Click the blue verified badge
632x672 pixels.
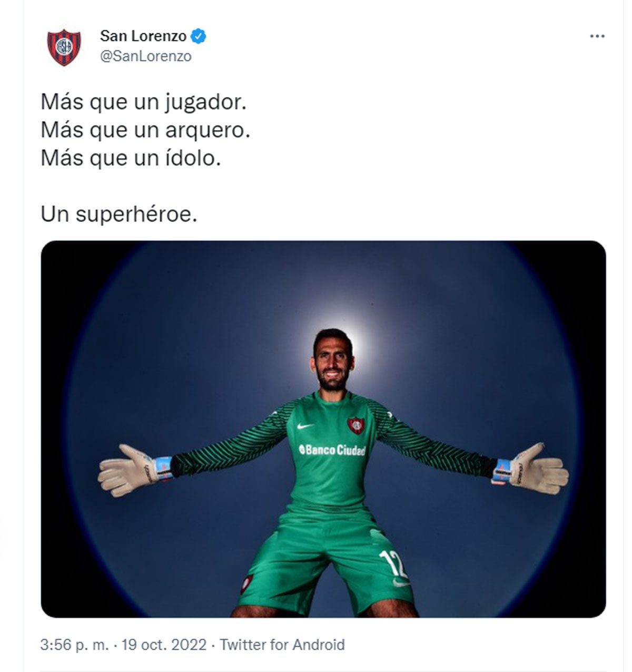tap(199, 36)
